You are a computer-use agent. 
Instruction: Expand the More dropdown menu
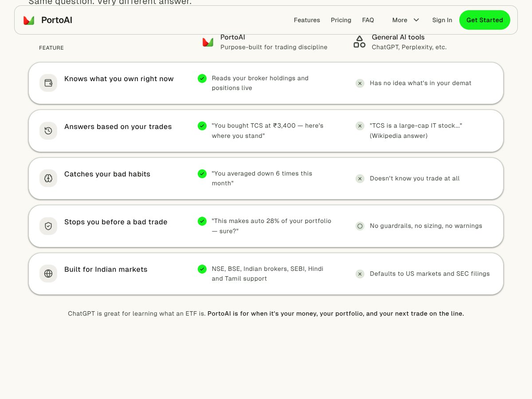(400, 20)
